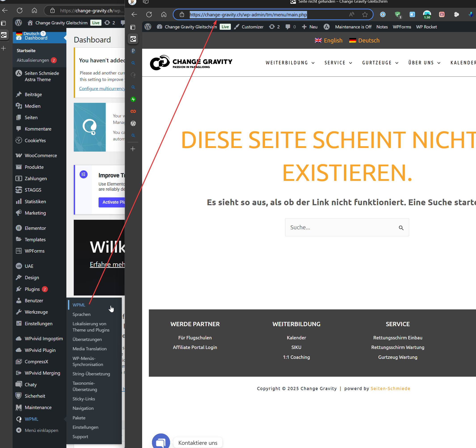Open Rettungsschirm Wartung footer link

(x=398, y=347)
